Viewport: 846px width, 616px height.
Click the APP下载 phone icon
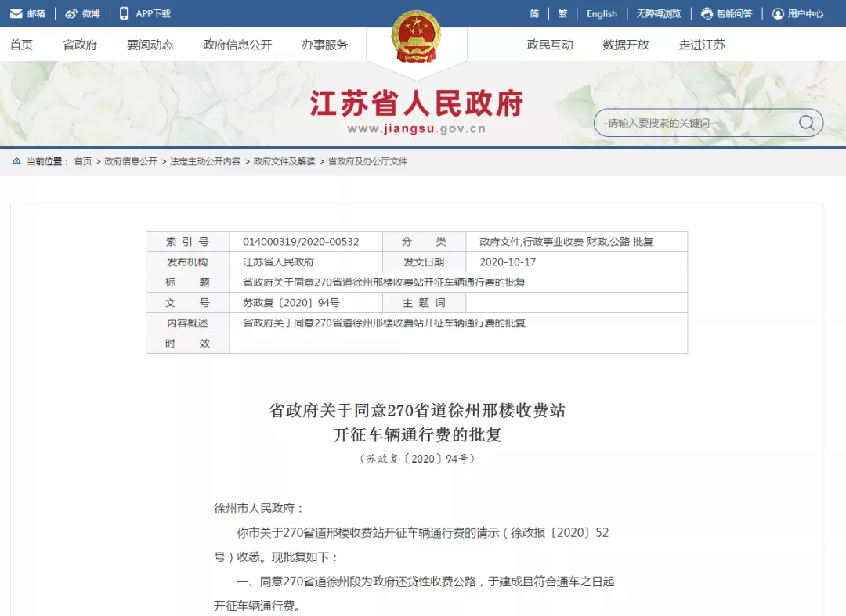click(x=125, y=13)
